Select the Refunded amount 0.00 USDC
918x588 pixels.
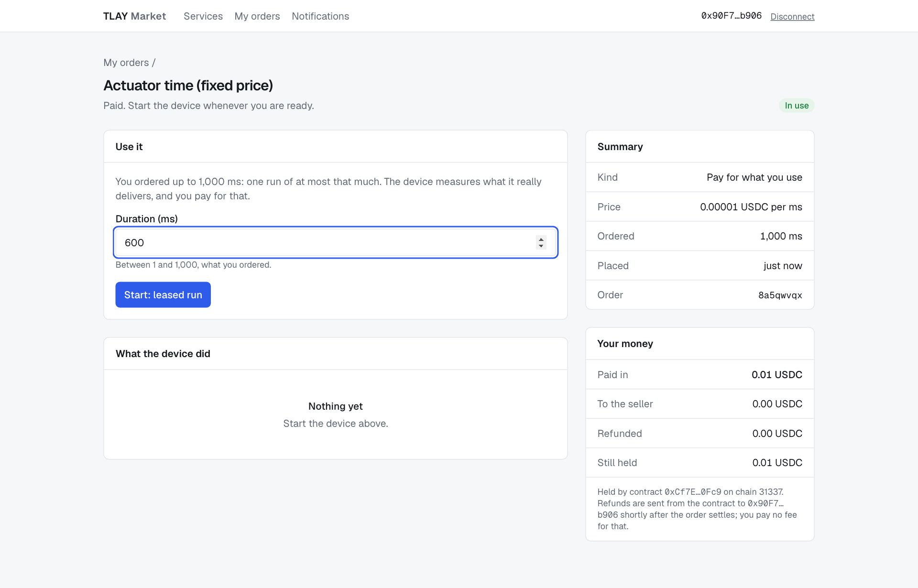coord(777,434)
